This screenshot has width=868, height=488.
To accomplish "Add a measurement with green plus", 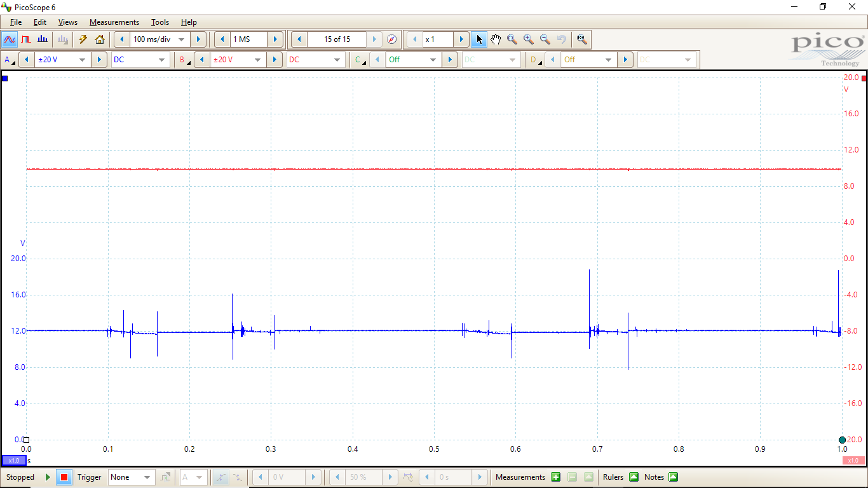I will 556,477.
